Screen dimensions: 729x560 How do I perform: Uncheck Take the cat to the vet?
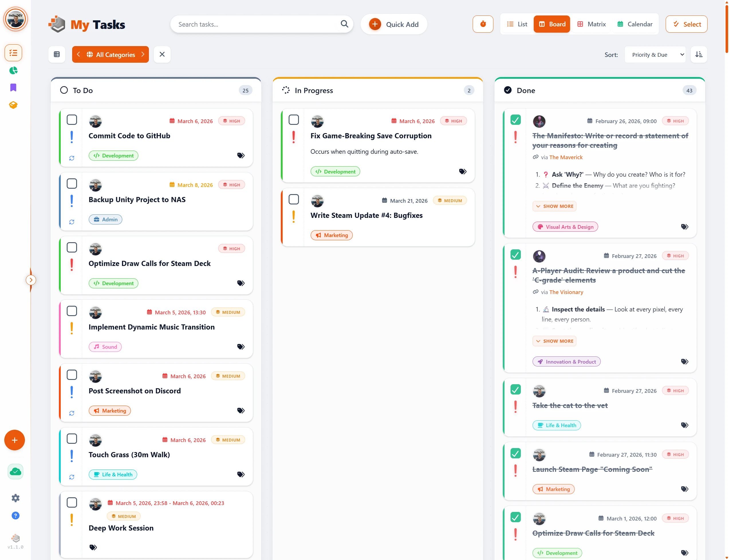coord(515,389)
